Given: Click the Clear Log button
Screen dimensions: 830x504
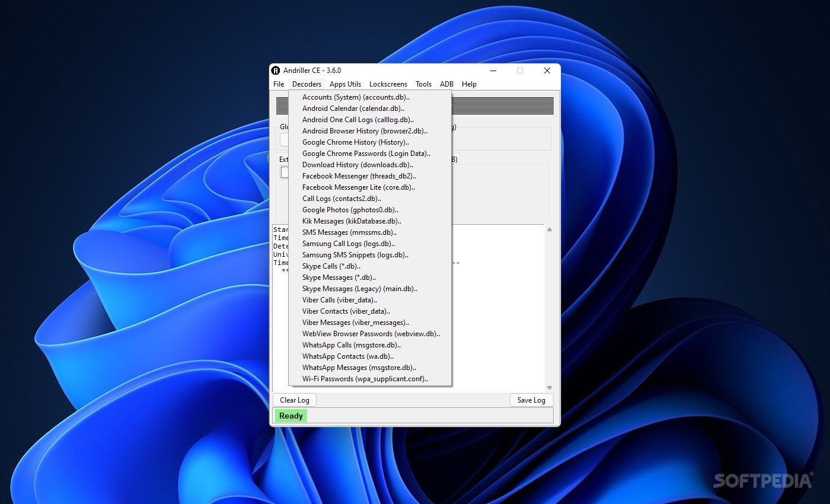Looking at the screenshot, I should coord(295,400).
